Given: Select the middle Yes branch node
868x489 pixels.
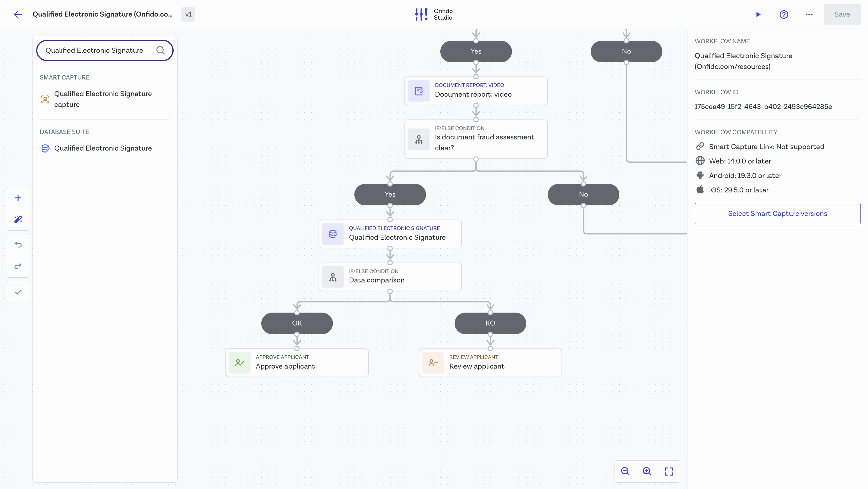Looking at the screenshot, I should pyautogui.click(x=390, y=194).
